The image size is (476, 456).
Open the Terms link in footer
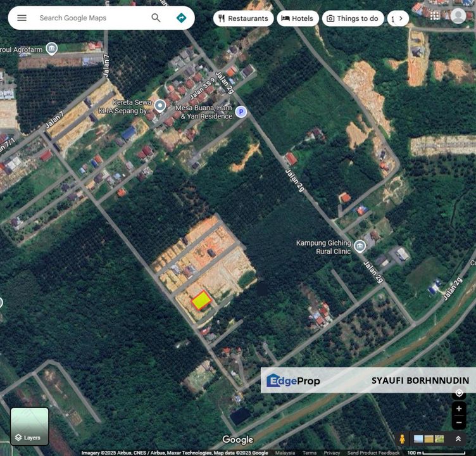[x=310, y=453]
